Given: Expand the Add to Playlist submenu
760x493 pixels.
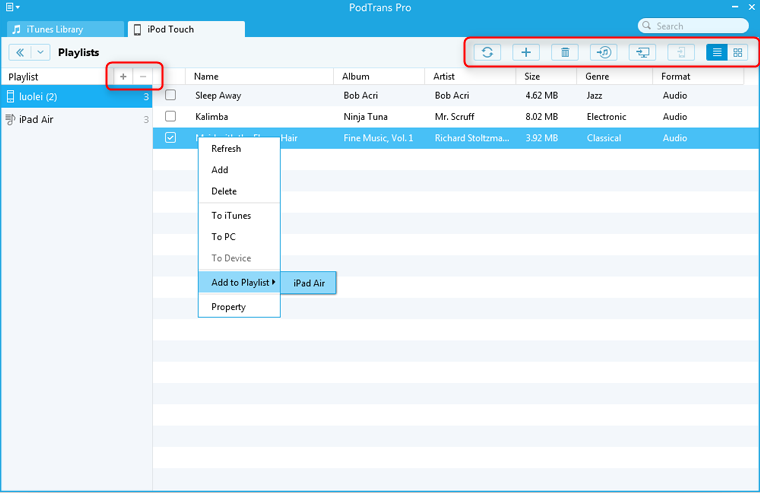Looking at the screenshot, I should point(239,283).
